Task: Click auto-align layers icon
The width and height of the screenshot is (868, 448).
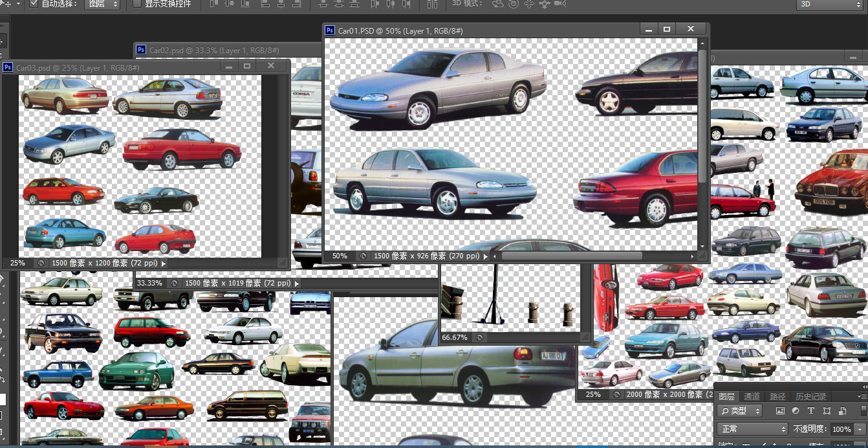Action: (432, 4)
